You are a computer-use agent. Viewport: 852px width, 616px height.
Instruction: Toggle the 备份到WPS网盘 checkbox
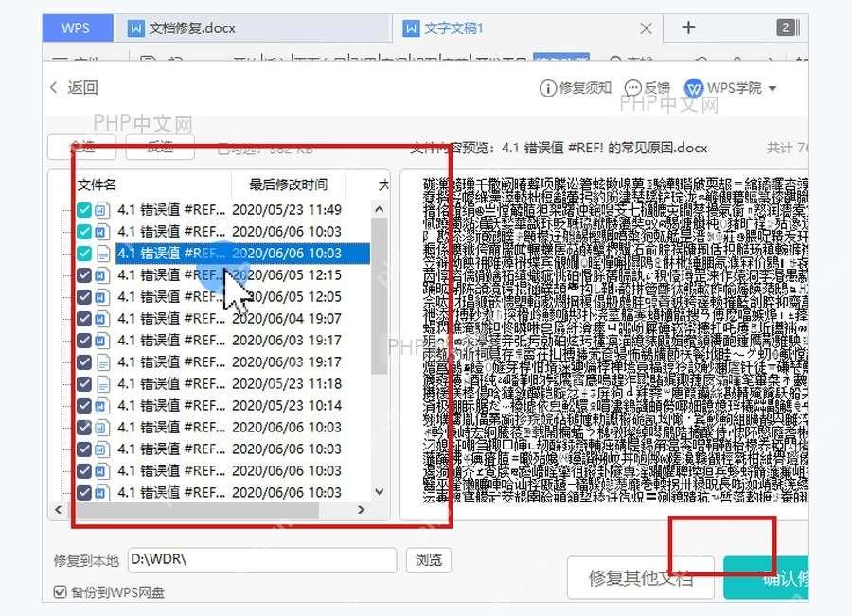point(61,591)
